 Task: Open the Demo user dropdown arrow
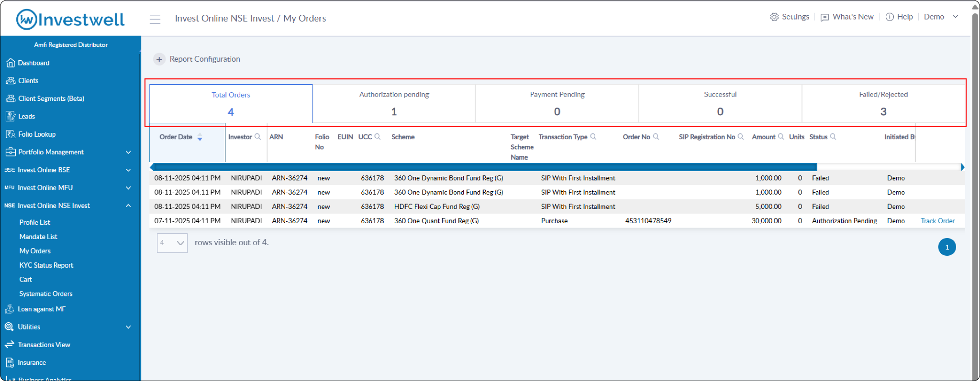(956, 17)
